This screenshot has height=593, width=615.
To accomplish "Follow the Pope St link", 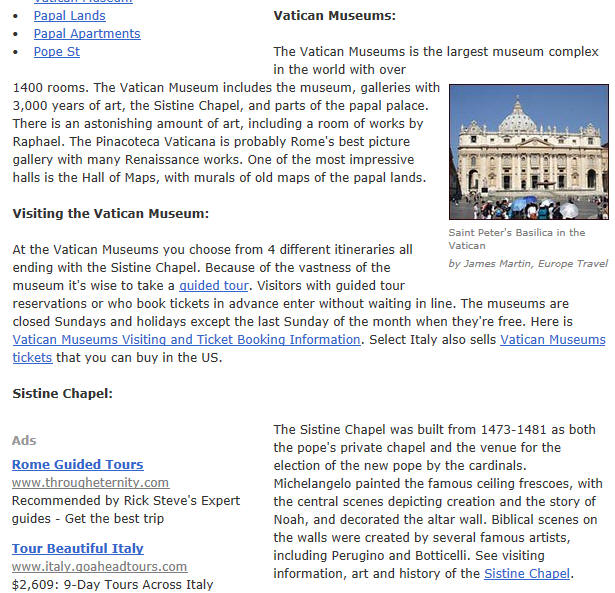I will tap(56, 52).
